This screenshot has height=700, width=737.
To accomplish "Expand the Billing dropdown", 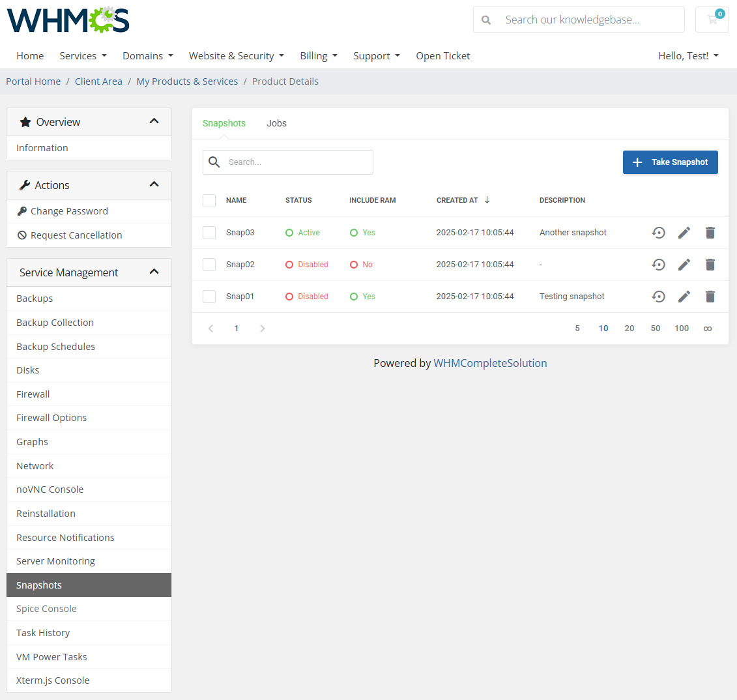I will pos(319,56).
